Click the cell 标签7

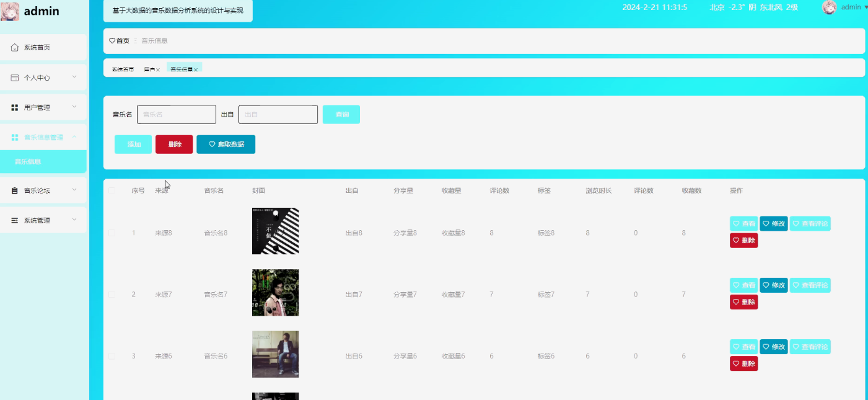[546, 294]
